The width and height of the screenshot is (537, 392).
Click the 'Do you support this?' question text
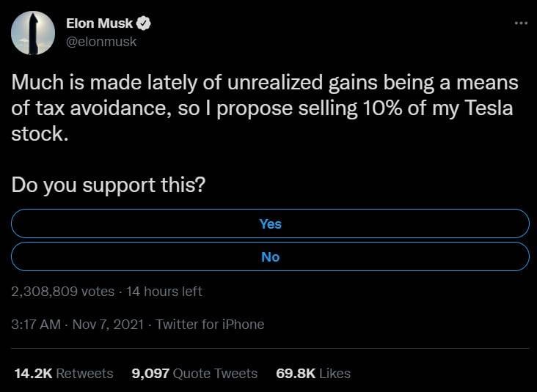click(x=109, y=185)
